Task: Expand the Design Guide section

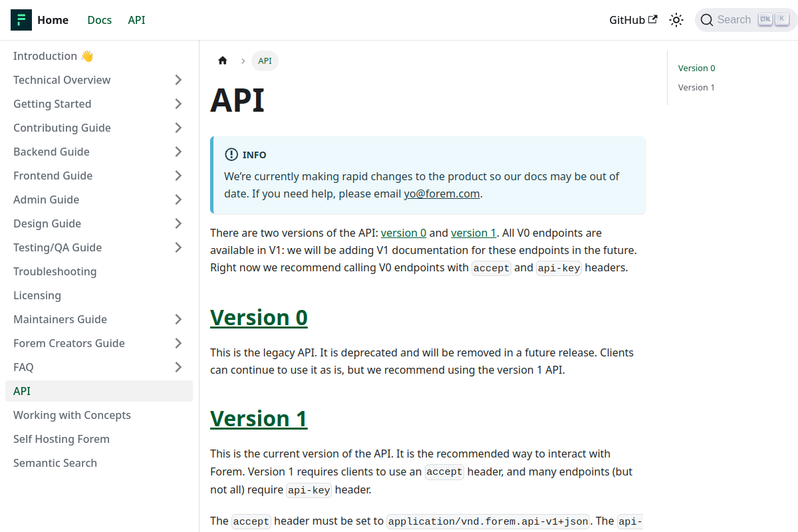Action: [178, 223]
